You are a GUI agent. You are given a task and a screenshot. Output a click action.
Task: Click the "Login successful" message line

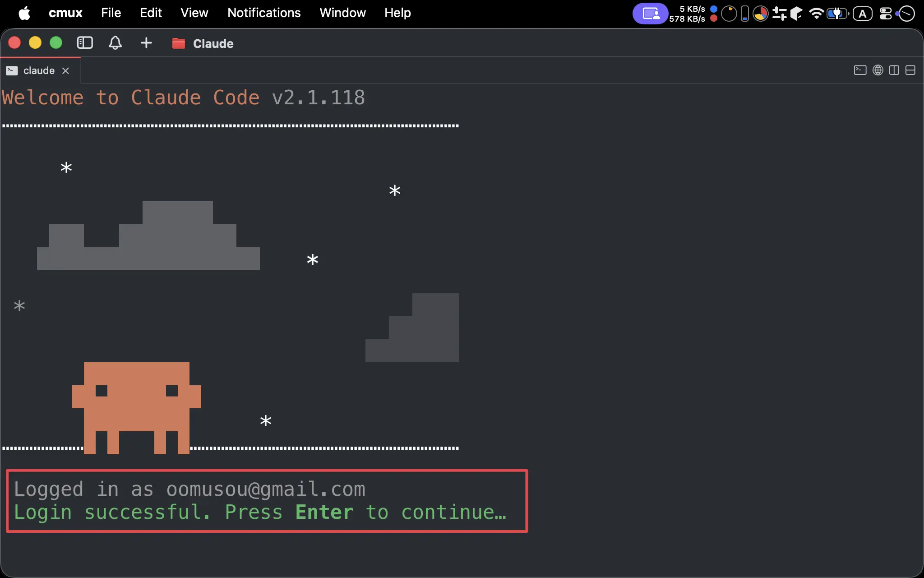point(260,513)
